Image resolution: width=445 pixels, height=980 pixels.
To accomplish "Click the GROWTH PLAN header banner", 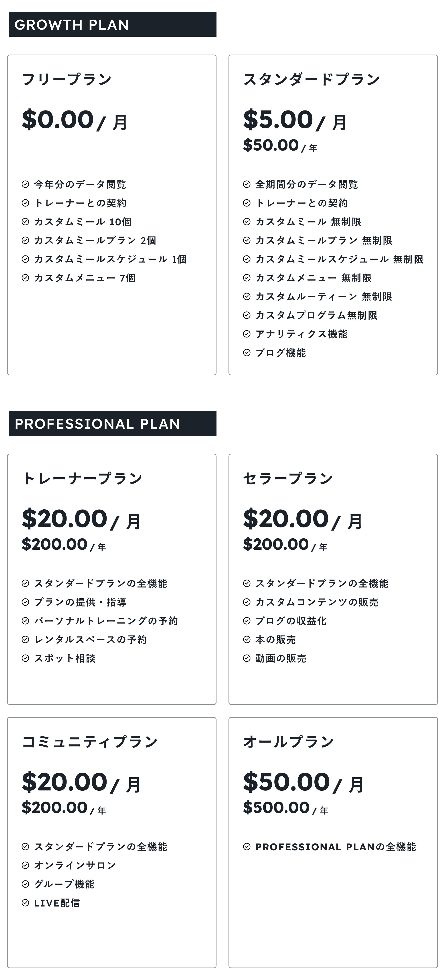I will (113, 24).
